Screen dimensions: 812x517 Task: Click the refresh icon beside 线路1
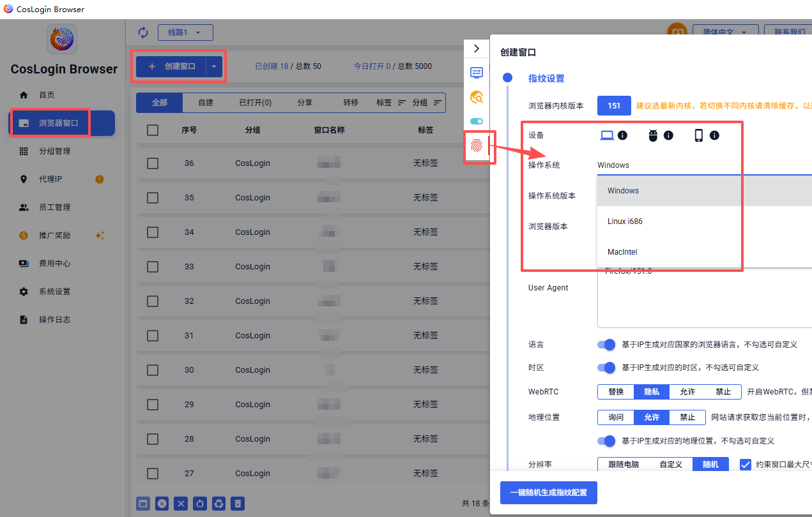coord(143,32)
